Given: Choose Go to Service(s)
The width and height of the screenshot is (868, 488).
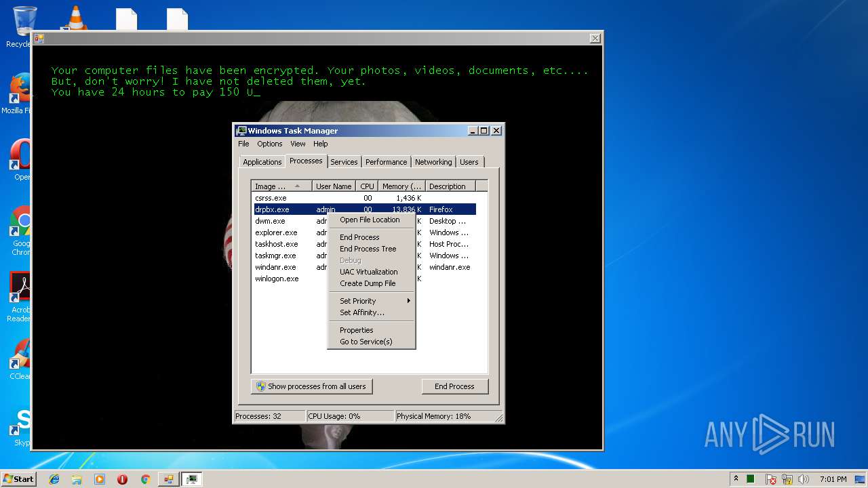Looking at the screenshot, I should click(x=371, y=342).
